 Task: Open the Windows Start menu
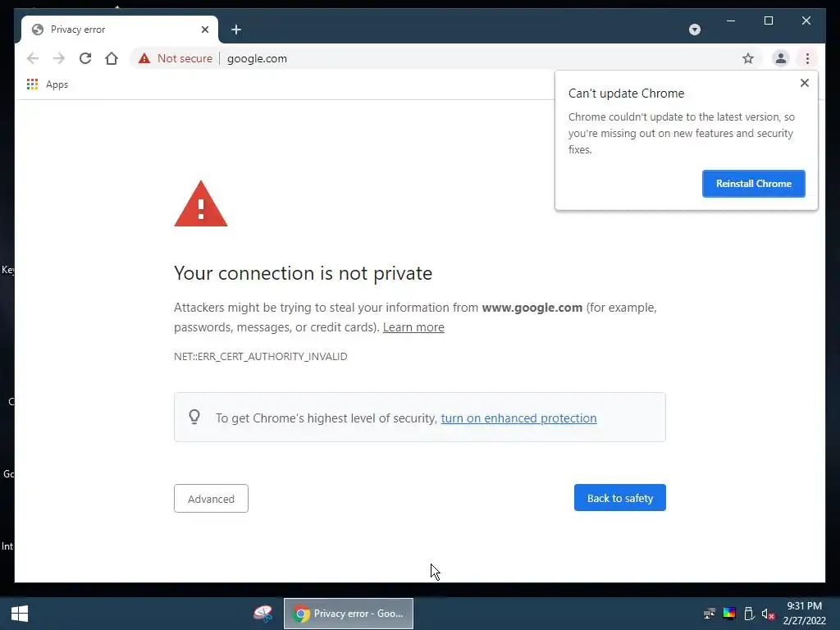pyautogui.click(x=20, y=614)
